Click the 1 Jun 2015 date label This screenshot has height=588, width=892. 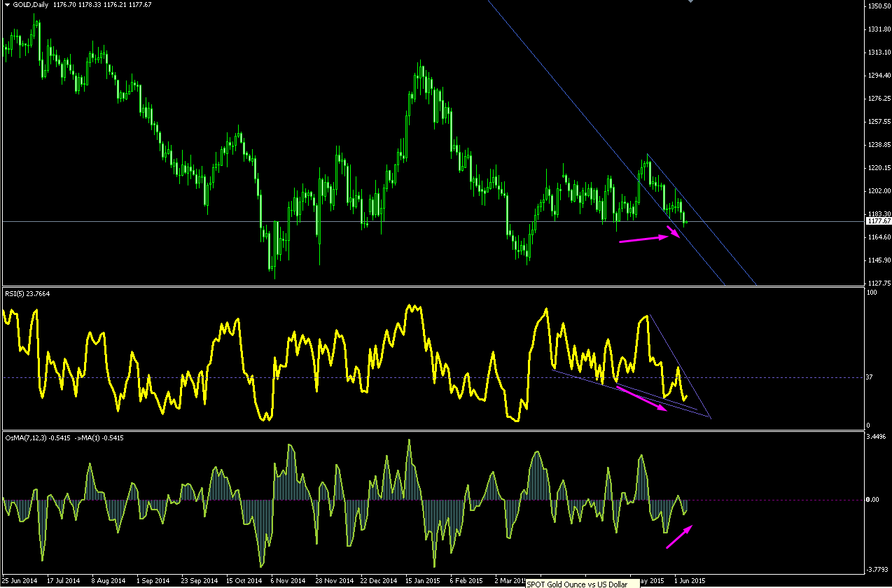click(690, 581)
